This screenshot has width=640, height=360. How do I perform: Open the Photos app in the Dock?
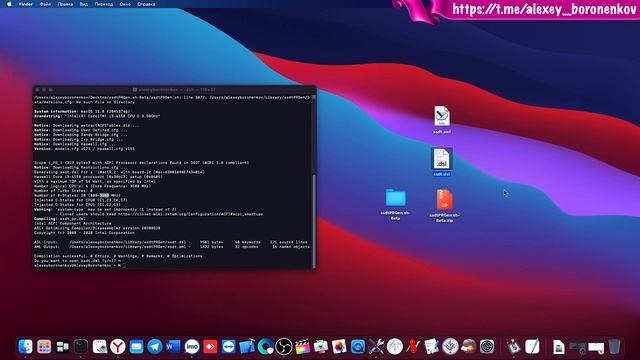[x=339, y=347]
